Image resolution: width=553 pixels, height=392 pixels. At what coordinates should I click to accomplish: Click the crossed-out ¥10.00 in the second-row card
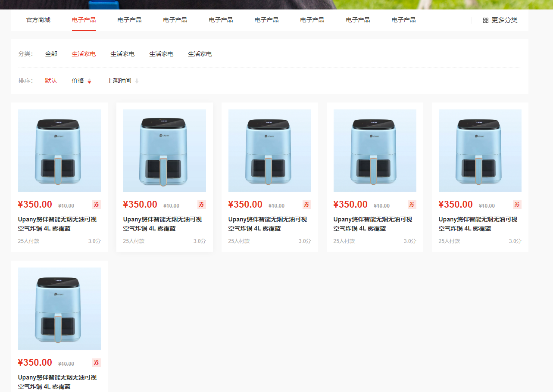[x=66, y=364]
